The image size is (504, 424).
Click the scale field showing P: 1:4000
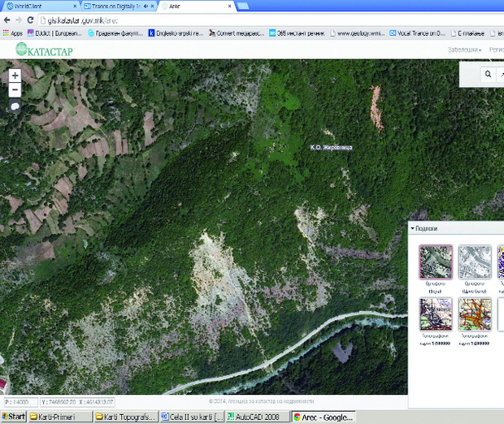pos(20,402)
